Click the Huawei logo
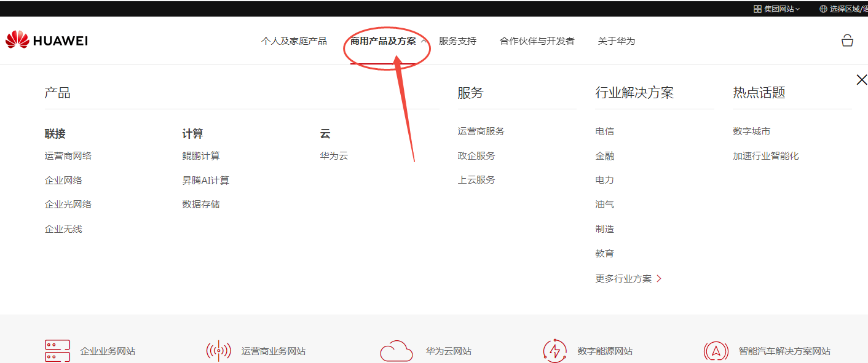868x363 pixels. point(47,41)
